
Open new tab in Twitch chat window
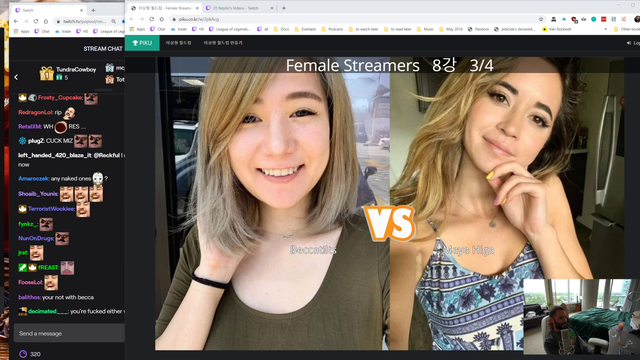click(93, 10)
